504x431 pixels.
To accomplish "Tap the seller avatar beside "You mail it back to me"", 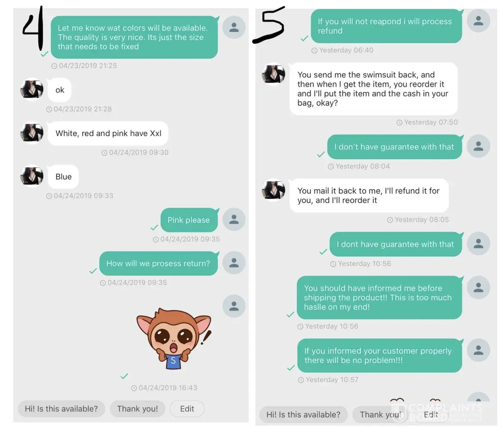I will (x=273, y=190).
